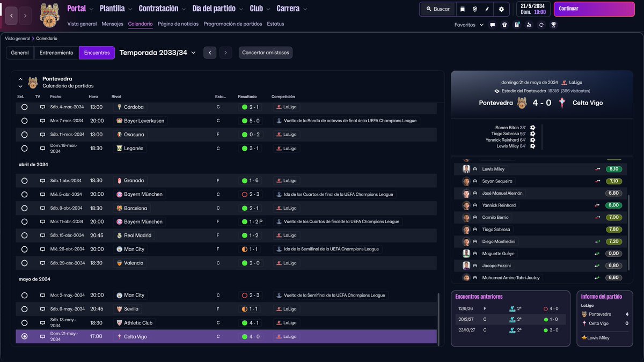Click the circular refresh favorite shortcut
The image size is (644, 362).
click(541, 25)
